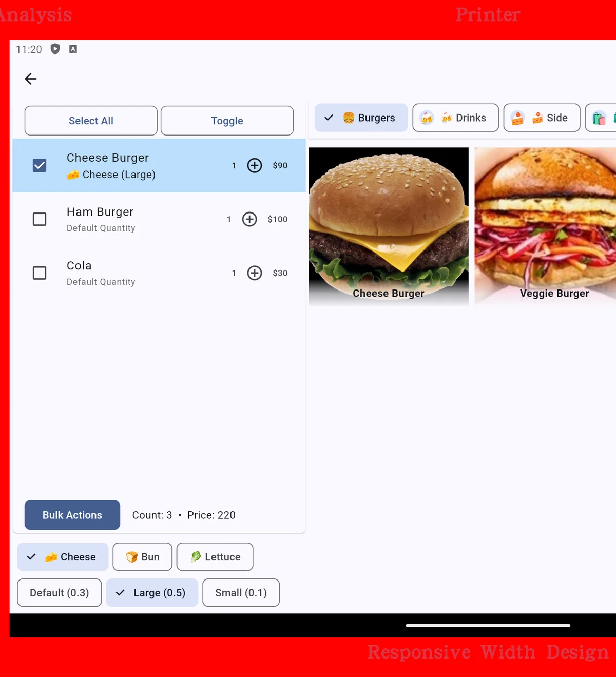The width and height of the screenshot is (616, 677).
Task: Increase quantity for Ham Burger row
Action: click(x=249, y=219)
